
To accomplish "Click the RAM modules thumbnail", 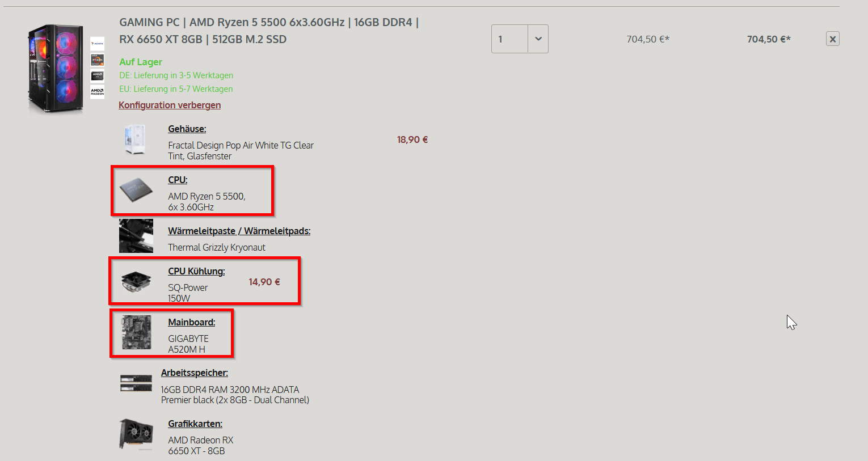I will click(x=136, y=383).
